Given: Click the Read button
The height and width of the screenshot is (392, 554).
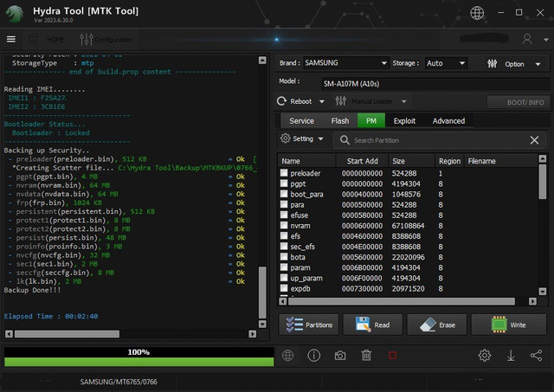Looking at the screenshot, I should pyautogui.click(x=373, y=325).
